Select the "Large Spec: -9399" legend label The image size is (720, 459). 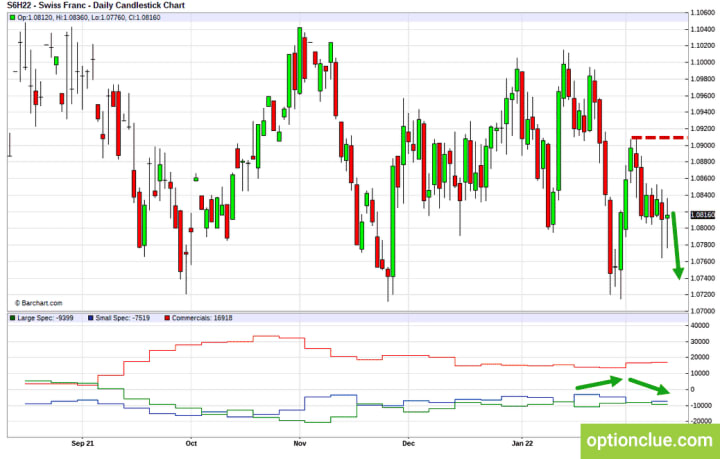point(45,318)
